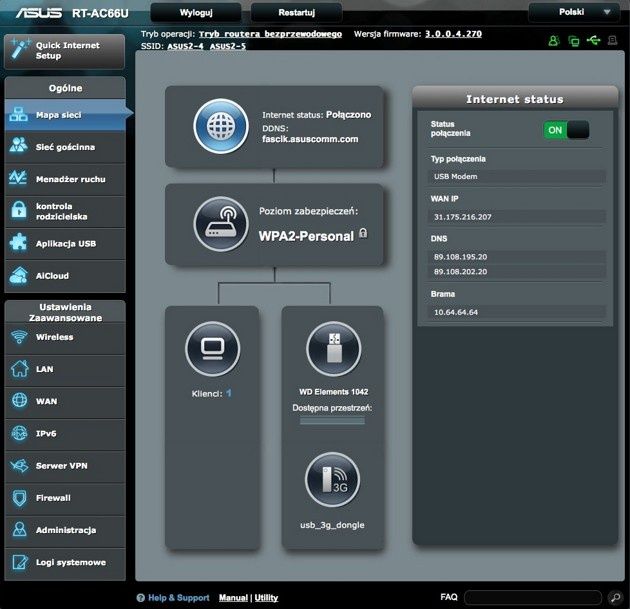Select the Ustawienia Zaawansowane section header
630x609 pixels.
(x=65, y=312)
